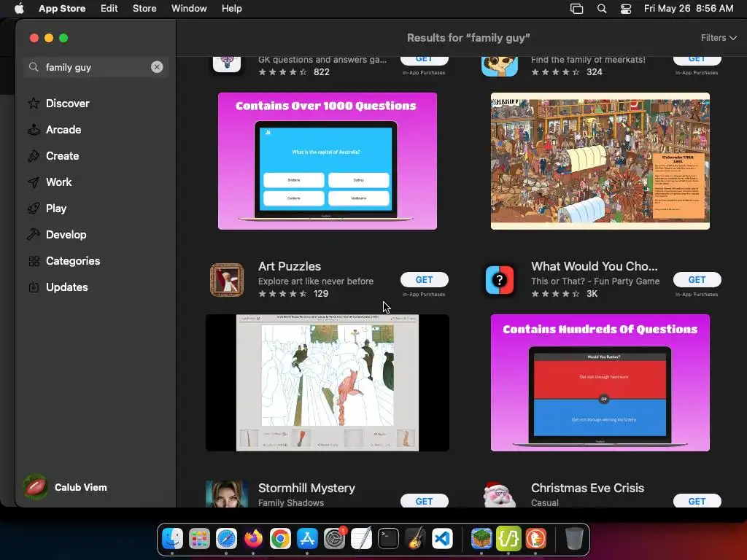Open the Apple menu
The image size is (747, 560).
[19, 9]
